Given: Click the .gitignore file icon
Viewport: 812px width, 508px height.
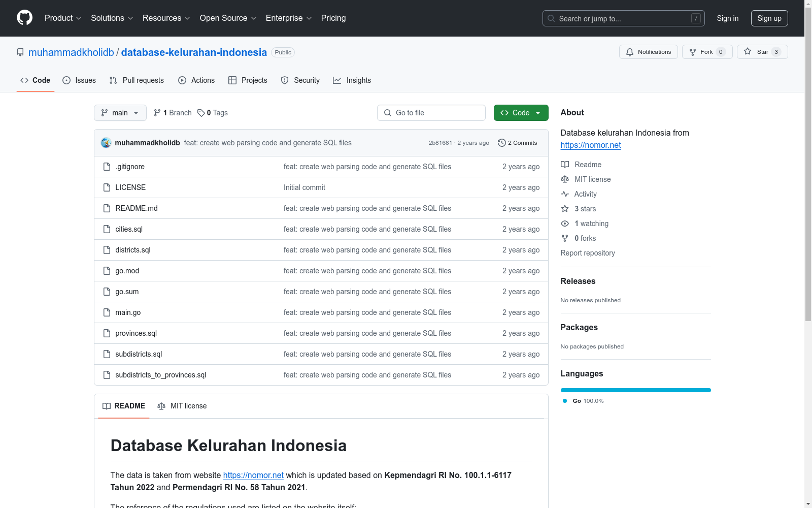Looking at the screenshot, I should coord(107,167).
